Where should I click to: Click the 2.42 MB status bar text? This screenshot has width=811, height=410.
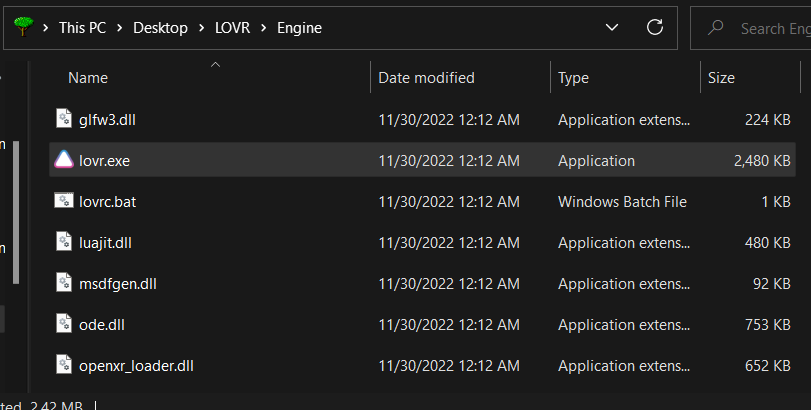click(x=56, y=405)
